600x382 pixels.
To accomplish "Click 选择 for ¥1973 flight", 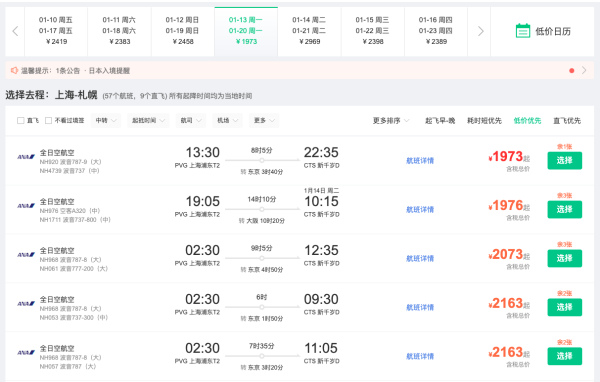I will (x=564, y=160).
